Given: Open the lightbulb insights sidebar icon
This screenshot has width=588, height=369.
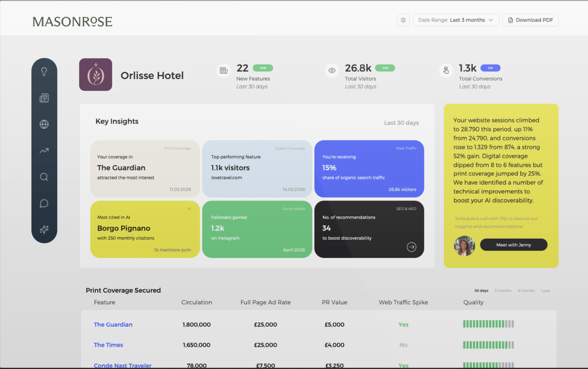Looking at the screenshot, I should click(44, 71).
